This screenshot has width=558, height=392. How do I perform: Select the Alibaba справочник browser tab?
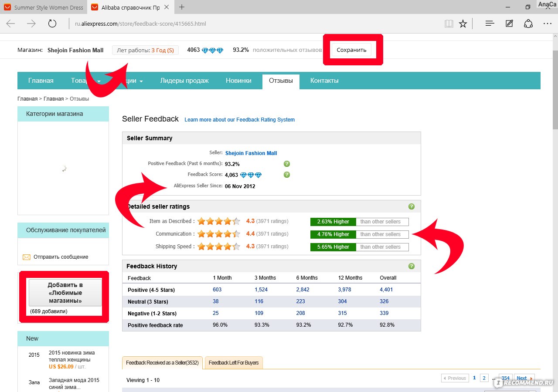click(x=130, y=7)
